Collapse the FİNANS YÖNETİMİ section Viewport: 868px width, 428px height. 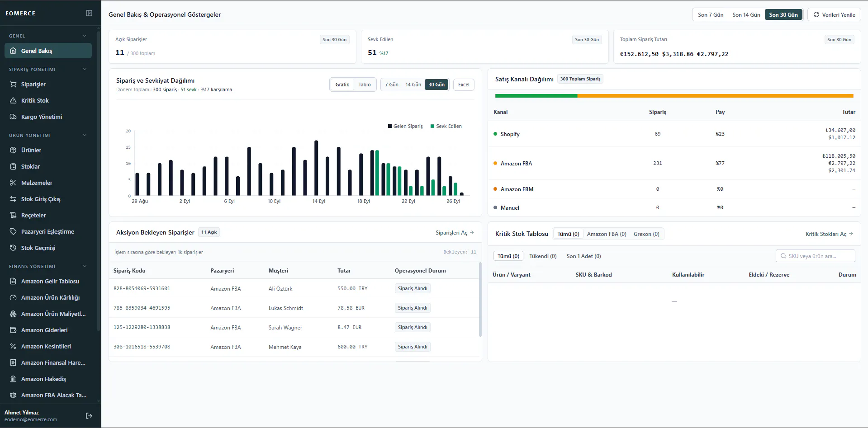pyautogui.click(x=85, y=266)
